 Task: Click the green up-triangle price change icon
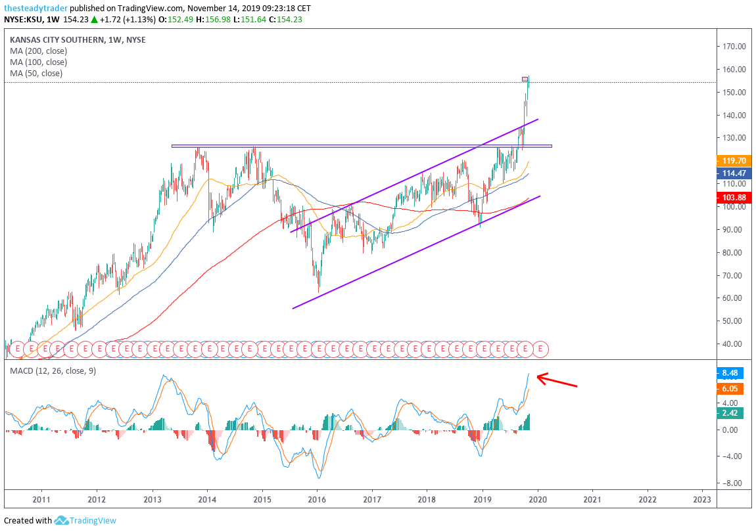(x=95, y=20)
